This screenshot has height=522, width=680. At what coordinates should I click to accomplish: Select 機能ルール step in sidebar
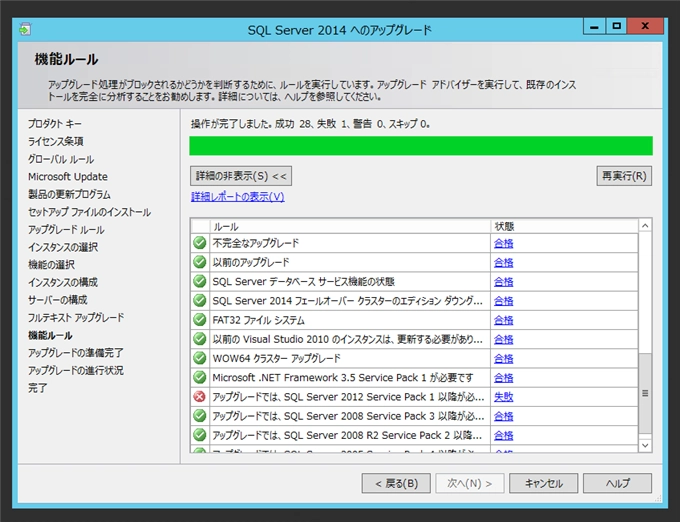point(50,335)
